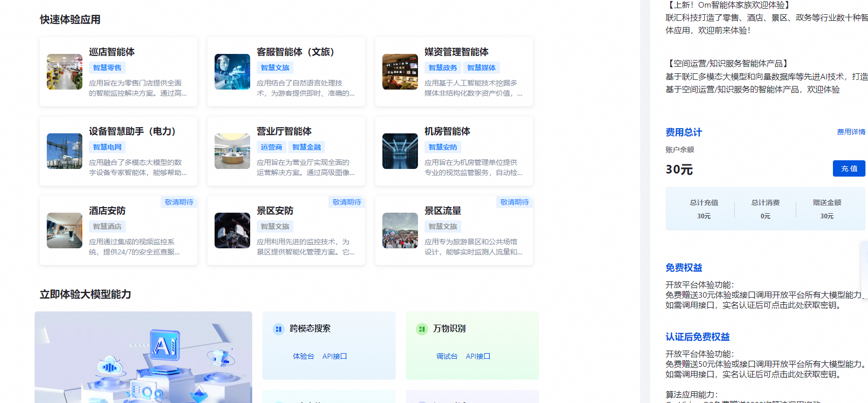This screenshot has width=868, height=403.
Task: Click the 30元 account balance value
Action: coord(679,169)
